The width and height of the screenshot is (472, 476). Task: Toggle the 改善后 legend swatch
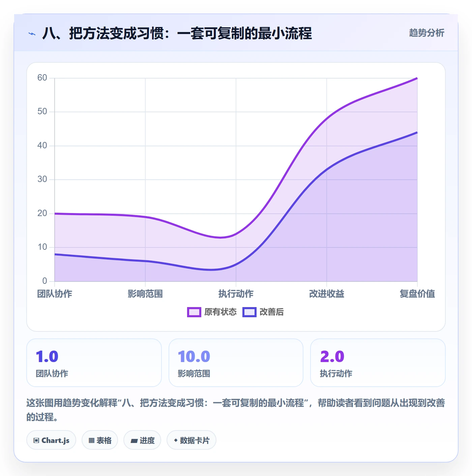pyautogui.click(x=249, y=312)
